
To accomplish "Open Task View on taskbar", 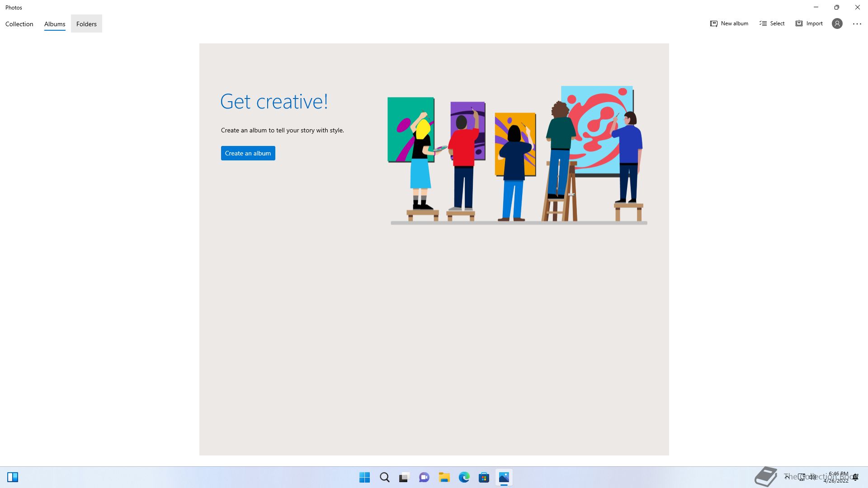I will pos(404,477).
